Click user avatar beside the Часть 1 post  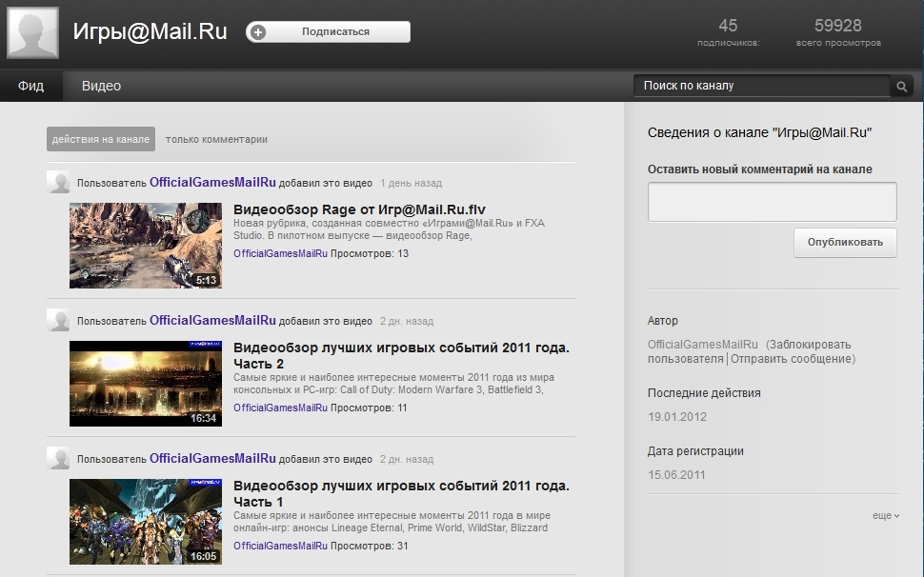(58, 459)
